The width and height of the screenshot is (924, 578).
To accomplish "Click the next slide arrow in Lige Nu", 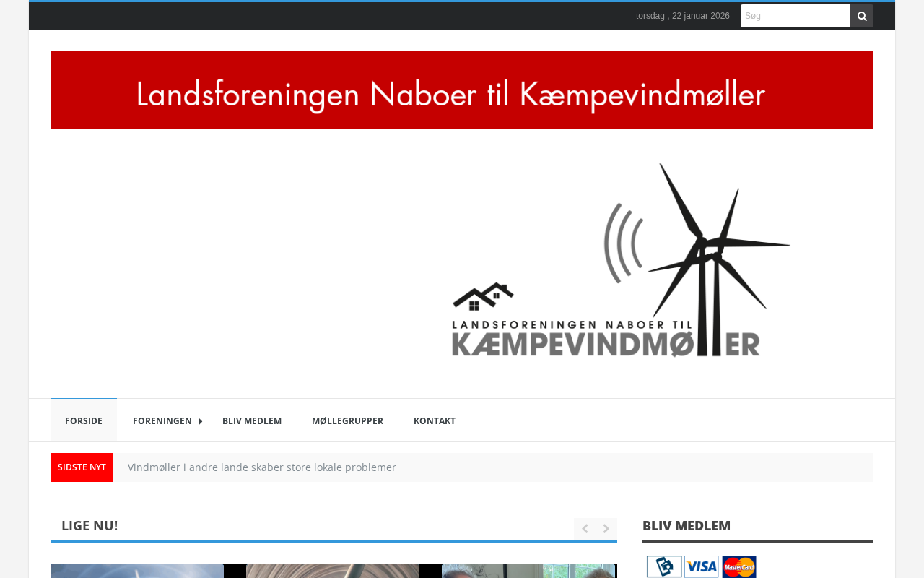I will point(606,529).
